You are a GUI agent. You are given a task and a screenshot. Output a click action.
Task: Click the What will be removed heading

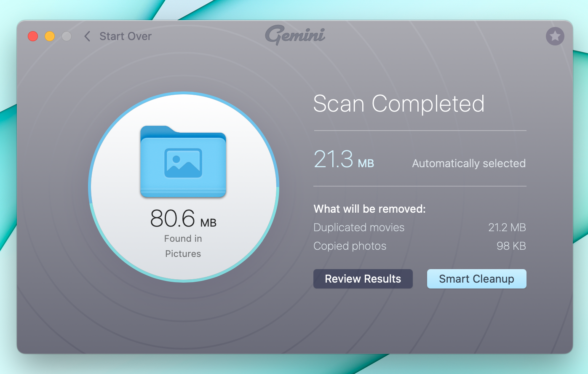click(x=369, y=209)
